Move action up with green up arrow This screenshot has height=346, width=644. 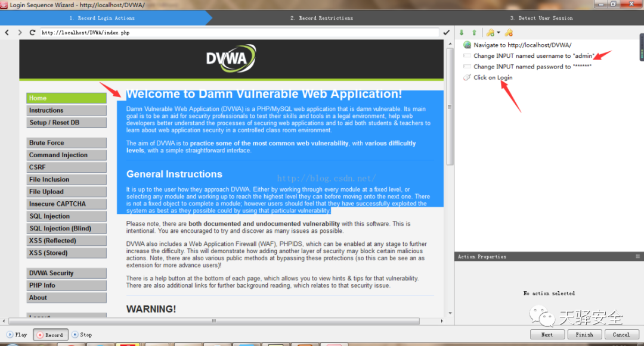(475, 32)
